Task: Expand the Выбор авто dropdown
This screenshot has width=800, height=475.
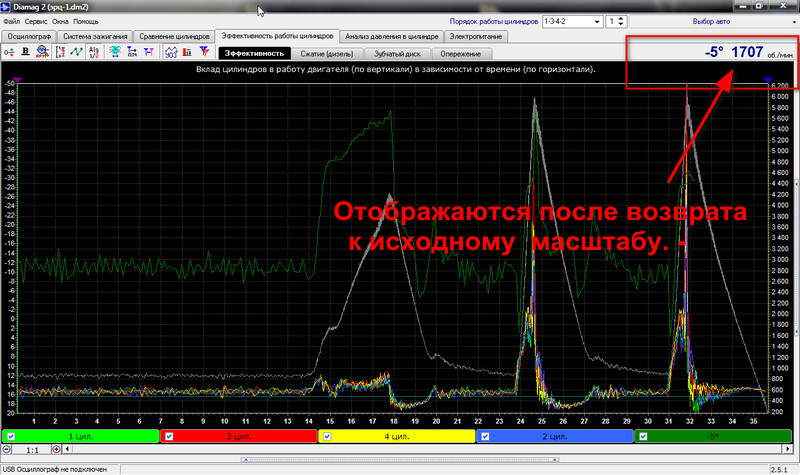Action: [x=794, y=22]
